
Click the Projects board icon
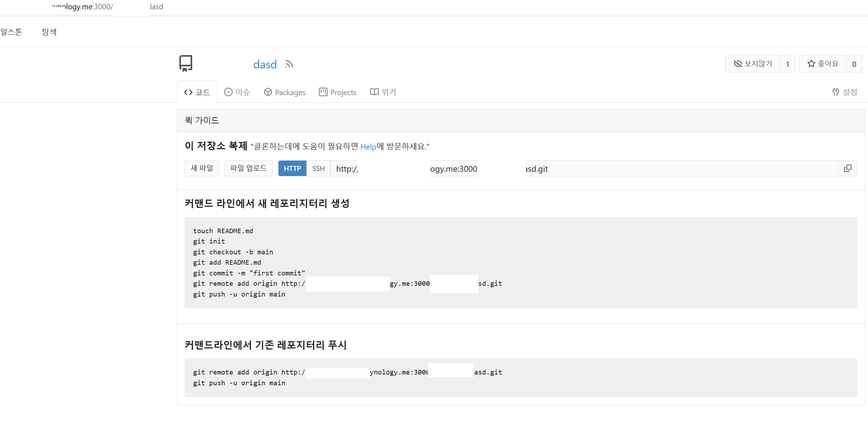(x=323, y=92)
